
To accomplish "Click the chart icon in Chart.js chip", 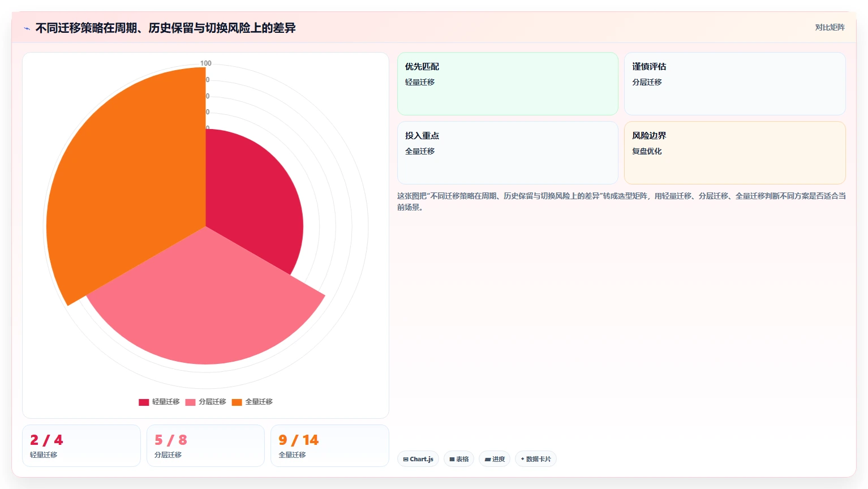I will tap(406, 460).
